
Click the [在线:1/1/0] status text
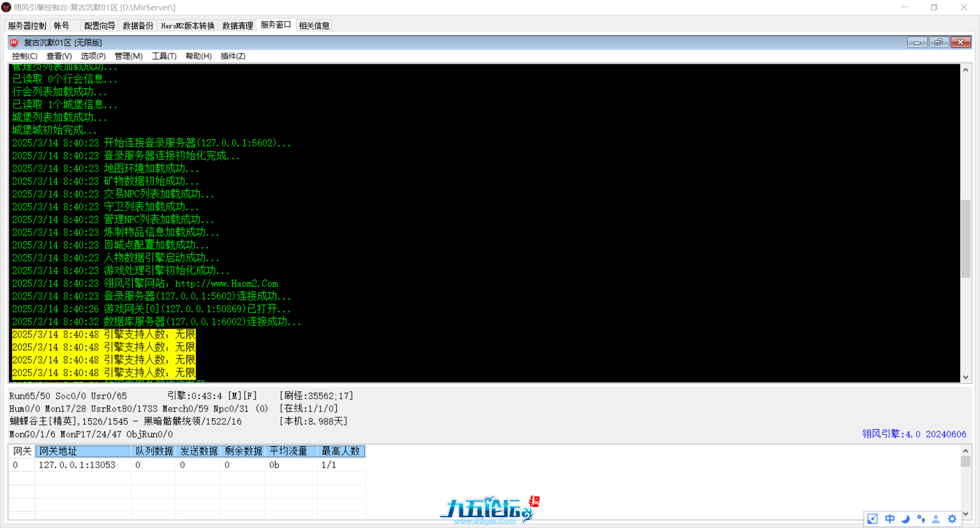(308, 409)
